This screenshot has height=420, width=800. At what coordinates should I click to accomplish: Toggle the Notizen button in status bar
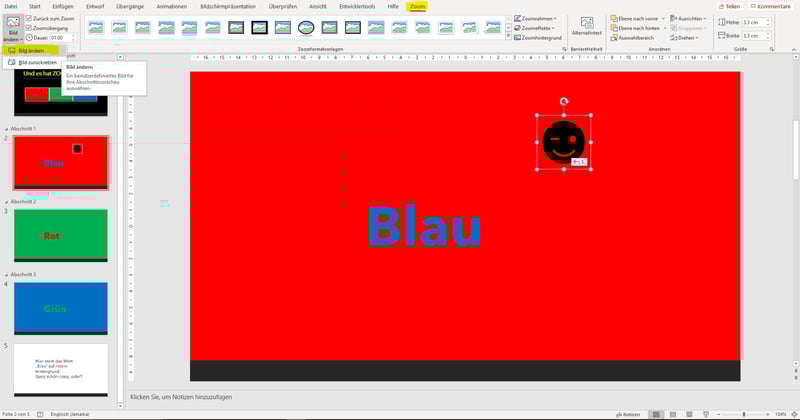coord(628,414)
